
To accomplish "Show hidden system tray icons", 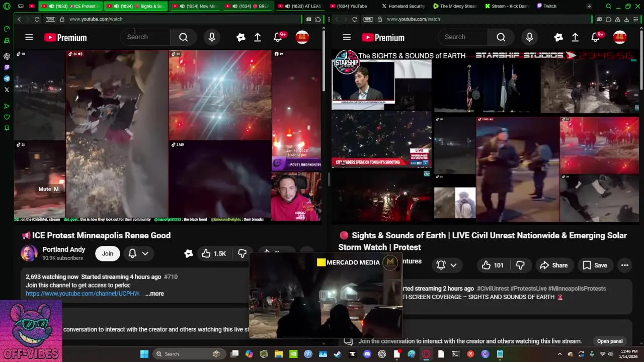I will 560,354.
